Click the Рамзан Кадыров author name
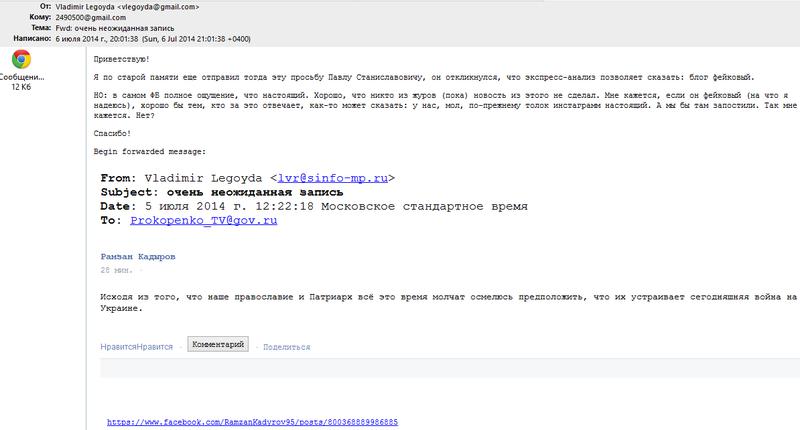 (x=138, y=256)
